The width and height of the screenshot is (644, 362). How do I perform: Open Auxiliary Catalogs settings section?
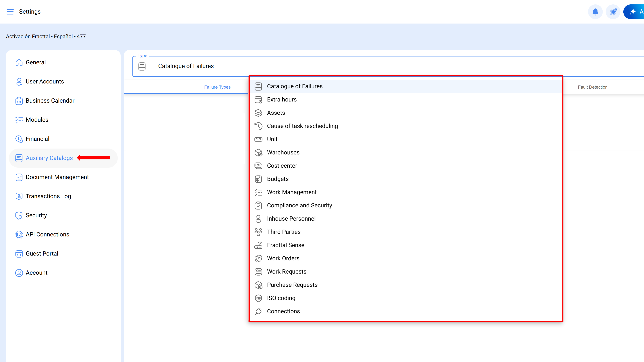click(x=49, y=158)
